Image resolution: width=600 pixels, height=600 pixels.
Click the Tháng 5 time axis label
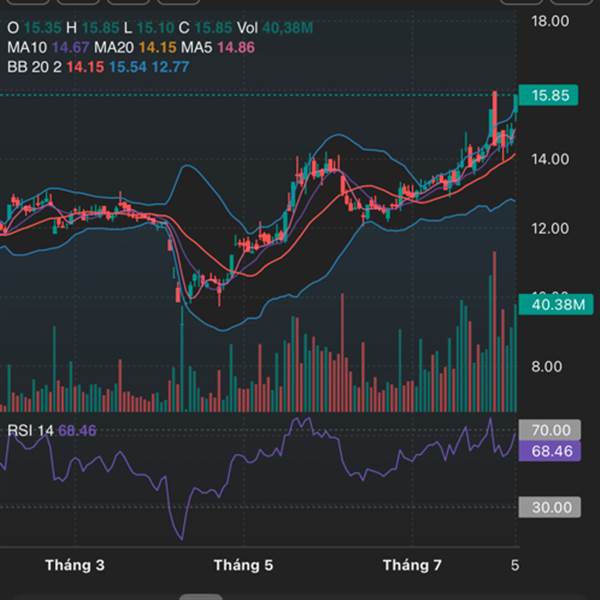coord(243,565)
